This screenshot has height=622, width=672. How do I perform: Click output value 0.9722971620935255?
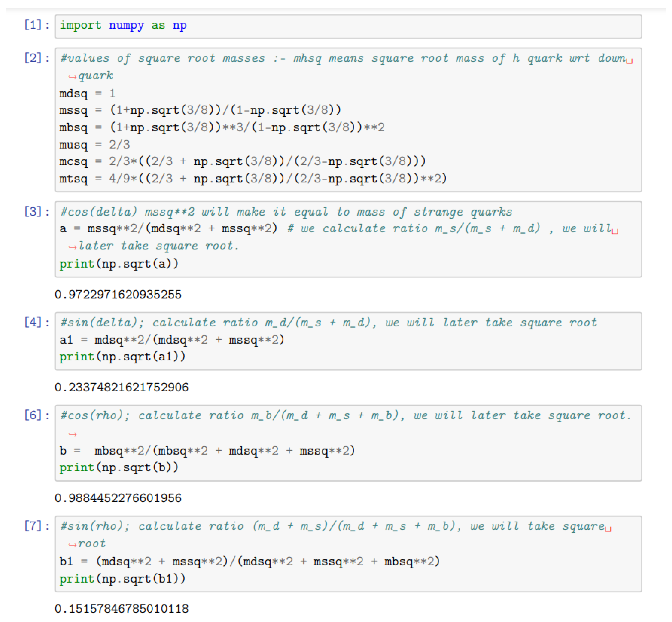(118, 295)
